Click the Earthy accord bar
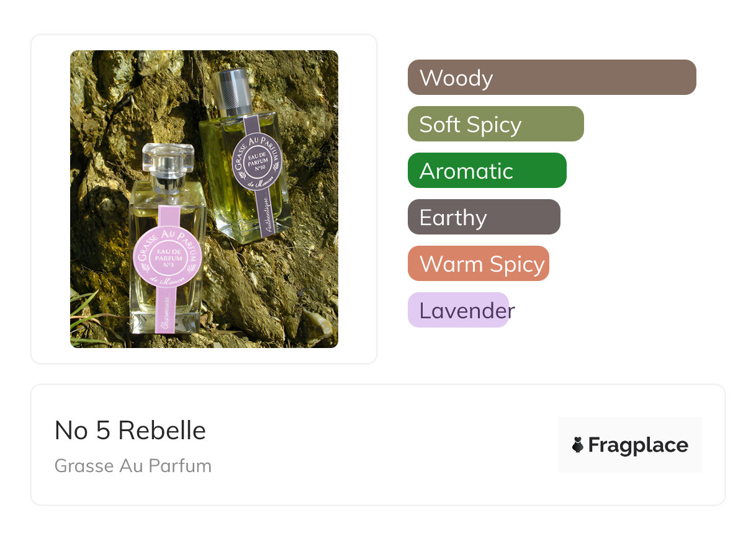This screenshot has height=536, width=756. pos(484,217)
